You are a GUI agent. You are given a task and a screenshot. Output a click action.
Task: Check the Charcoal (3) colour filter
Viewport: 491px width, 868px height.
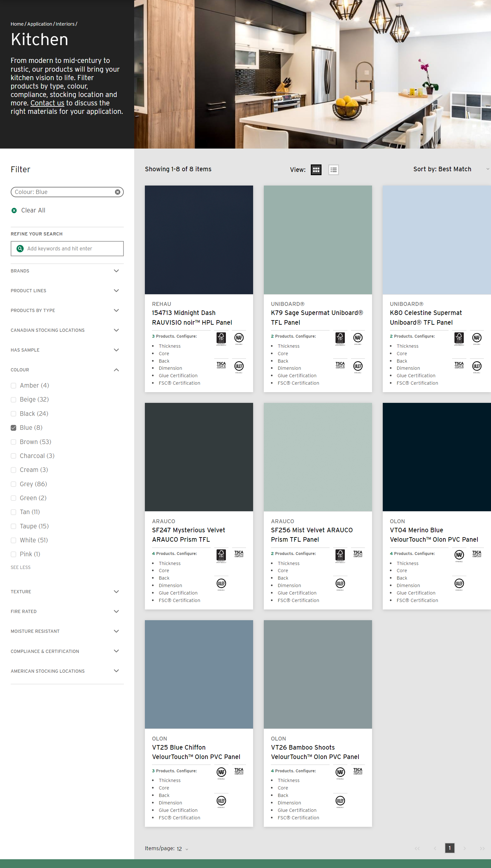tap(14, 456)
